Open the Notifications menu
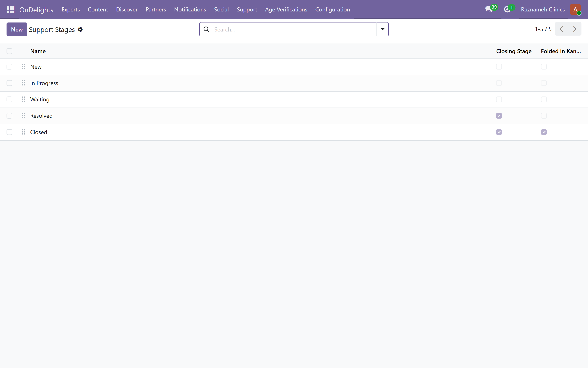This screenshot has height=368, width=588. 190,9
